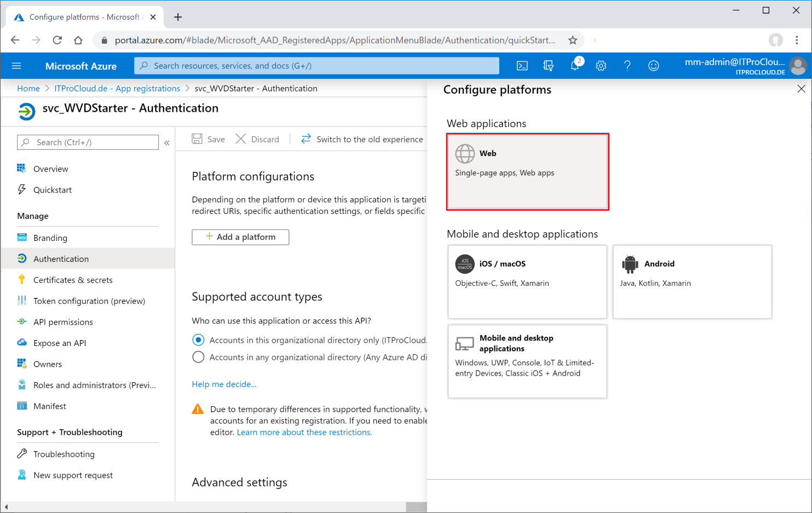This screenshot has width=812, height=513.
Task: Go forward with the browser forward arrow
Action: [36, 40]
